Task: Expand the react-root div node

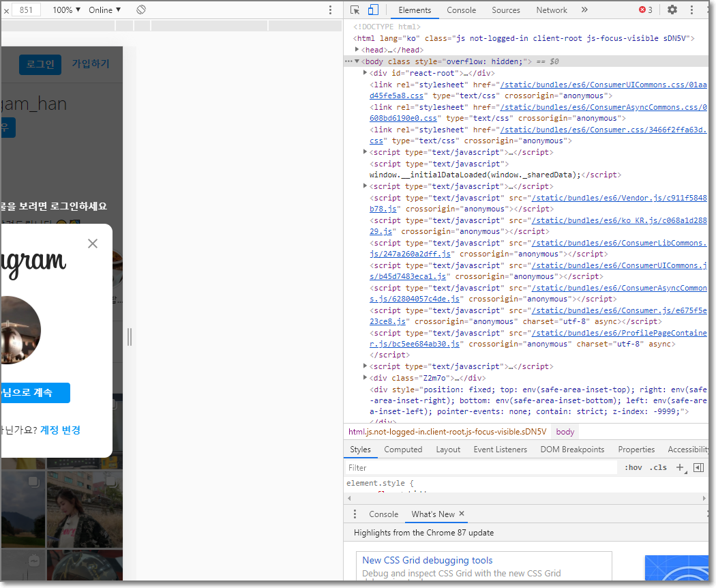Action: pyautogui.click(x=365, y=72)
